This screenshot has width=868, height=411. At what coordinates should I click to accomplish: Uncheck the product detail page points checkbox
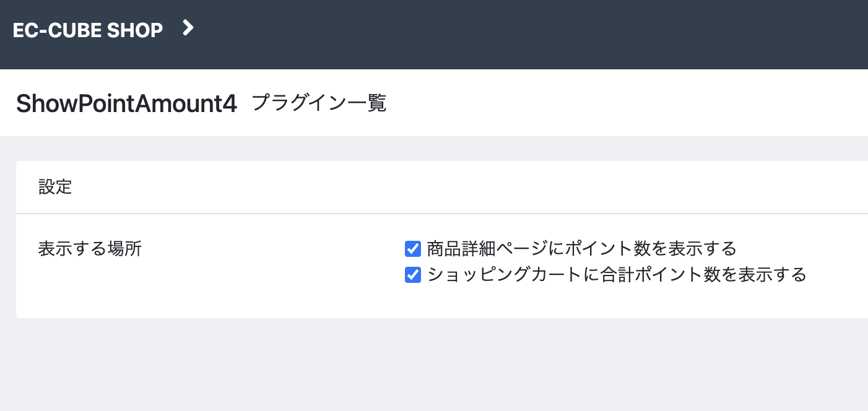point(413,249)
